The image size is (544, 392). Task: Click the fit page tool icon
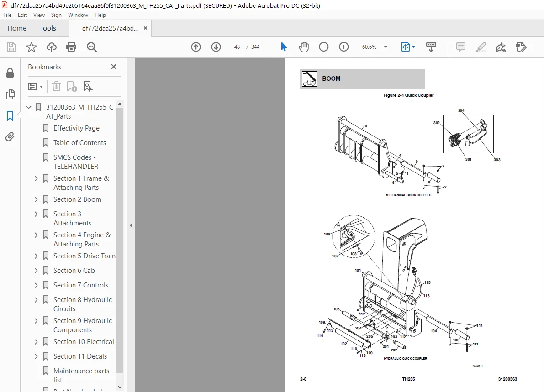click(x=405, y=47)
